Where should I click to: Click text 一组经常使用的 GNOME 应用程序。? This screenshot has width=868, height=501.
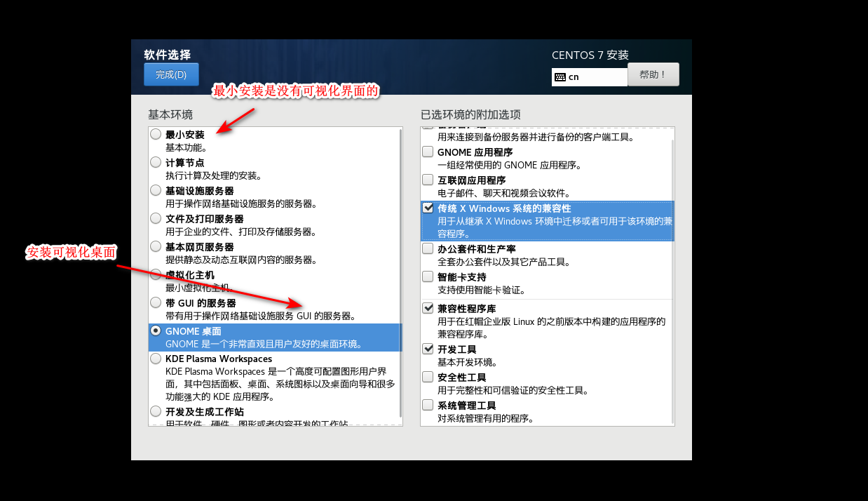(510, 166)
